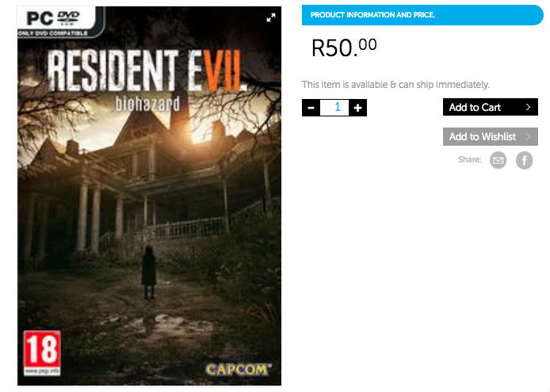Click the item availability shipping message
The image size is (550, 392).
395,85
